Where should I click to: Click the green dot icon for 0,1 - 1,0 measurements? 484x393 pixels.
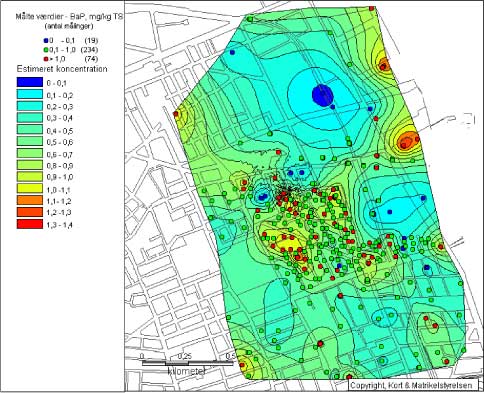46,50
